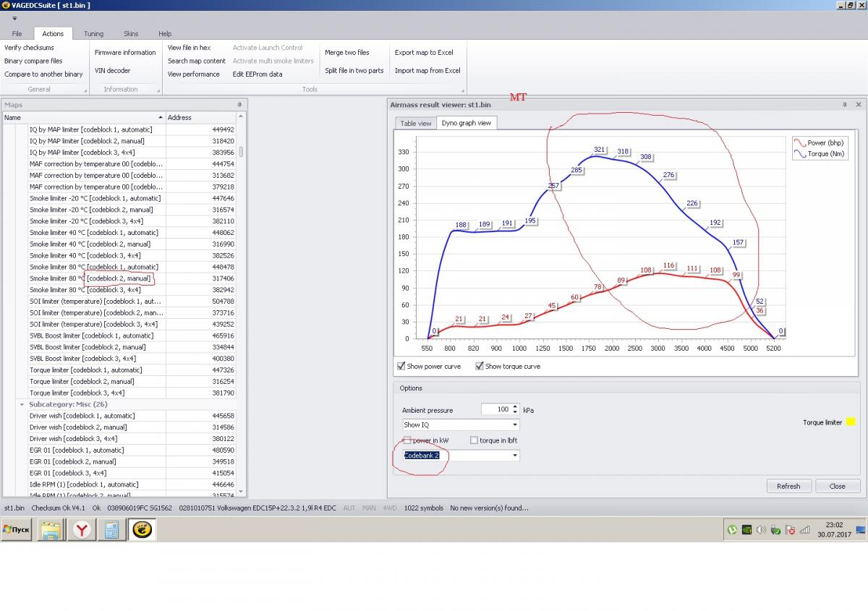Switch to the Table view tab
This screenshot has width=868, height=611.
pyautogui.click(x=416, y=124)
